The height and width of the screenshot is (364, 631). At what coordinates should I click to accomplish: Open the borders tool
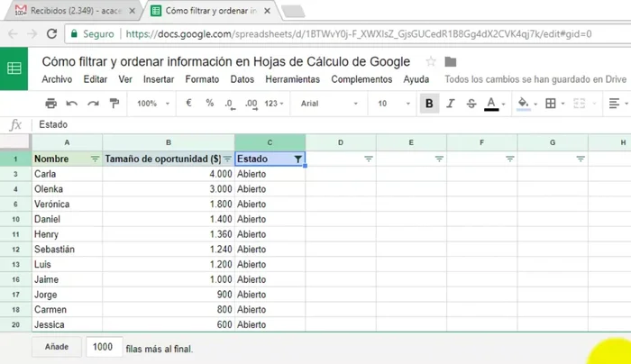click(549, 104)
